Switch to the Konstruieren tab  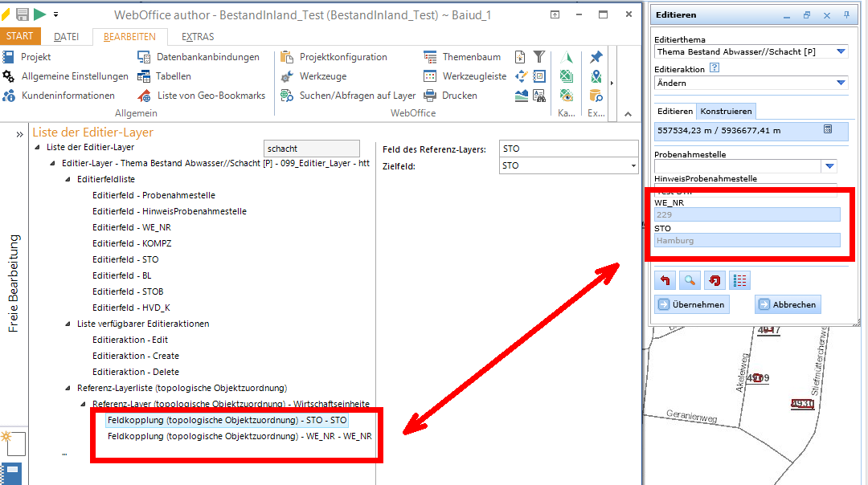point(725,112)
